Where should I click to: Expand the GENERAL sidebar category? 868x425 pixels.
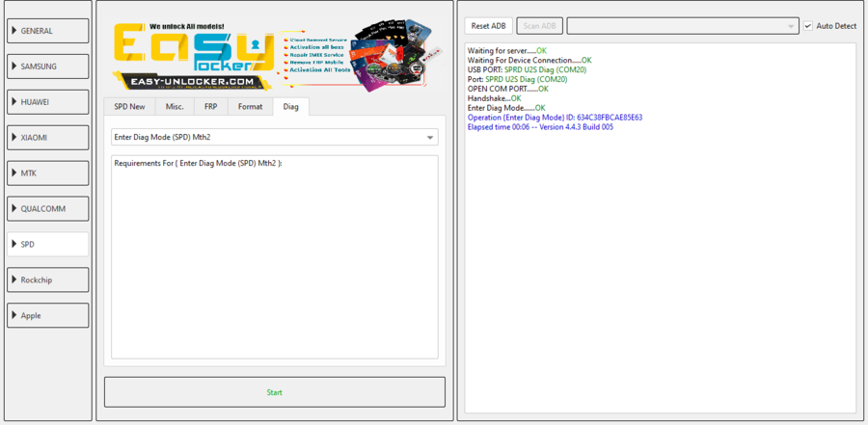47,31
